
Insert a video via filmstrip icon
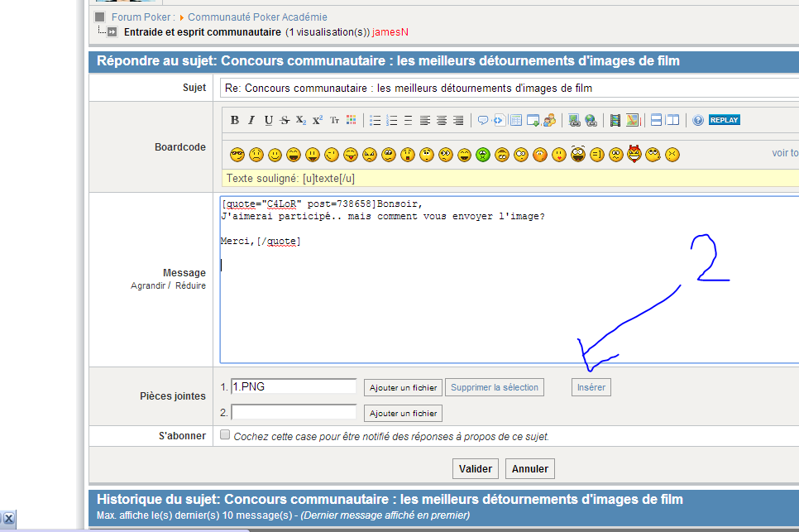(x=615, y=120)
